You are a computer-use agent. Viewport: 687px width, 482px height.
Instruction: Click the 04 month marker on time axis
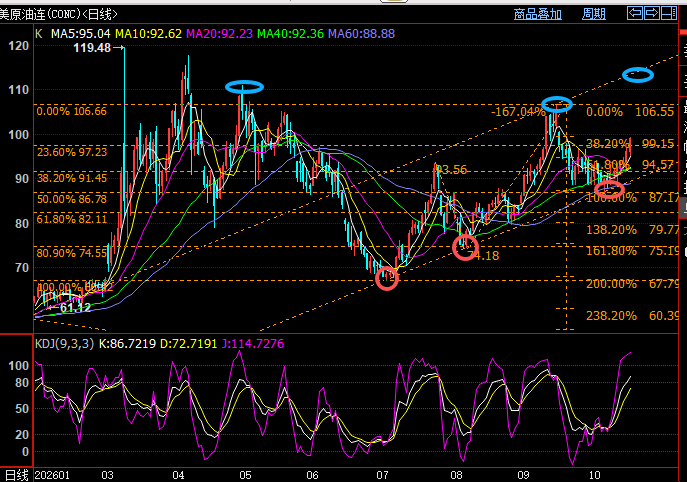click(178, 475)
